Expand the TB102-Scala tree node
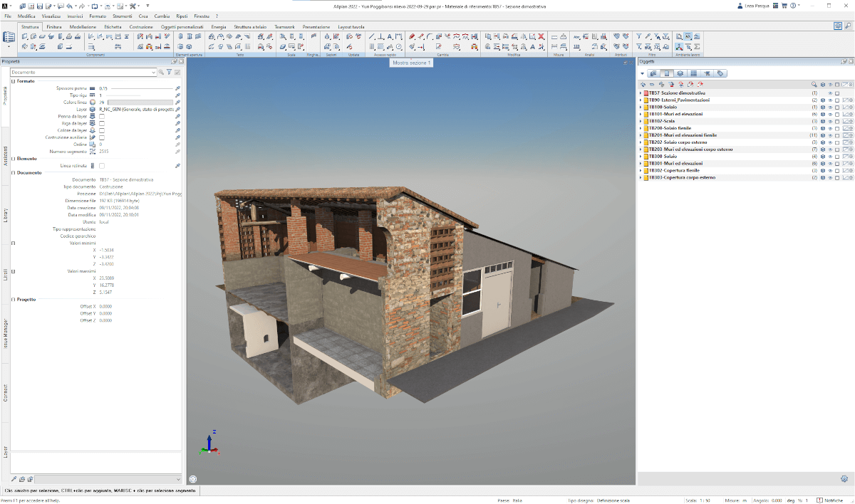The height and width of the screenshot is (504, 855). click(x=641, y=121)
